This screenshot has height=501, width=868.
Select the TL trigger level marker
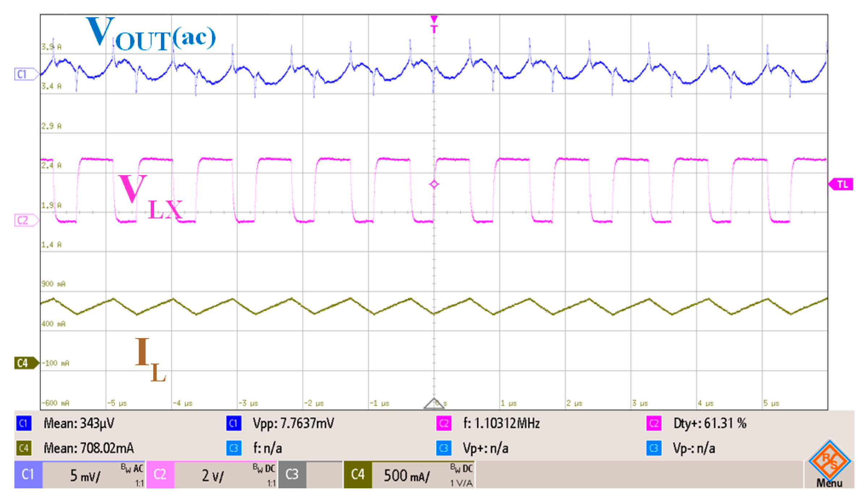(841, 184)
